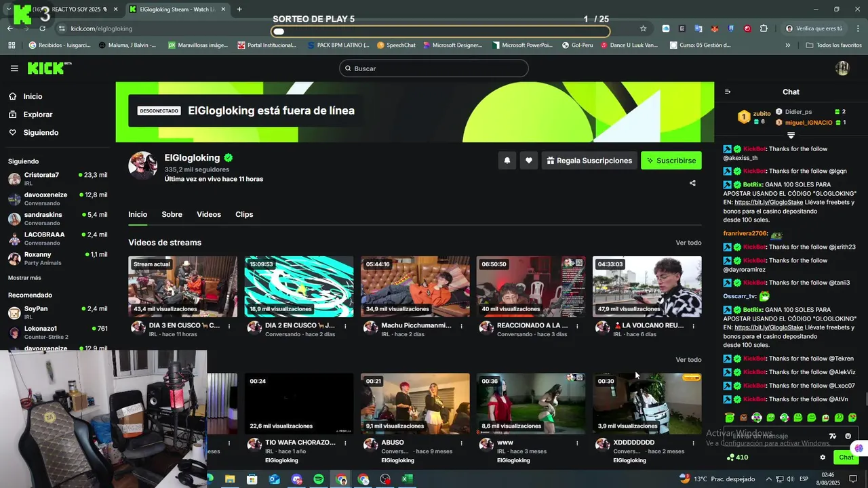This screenshot has width=868, height=488.
Task: Open Todos los favoritos bookmarks folder
Action: click(x=833, y=45)
